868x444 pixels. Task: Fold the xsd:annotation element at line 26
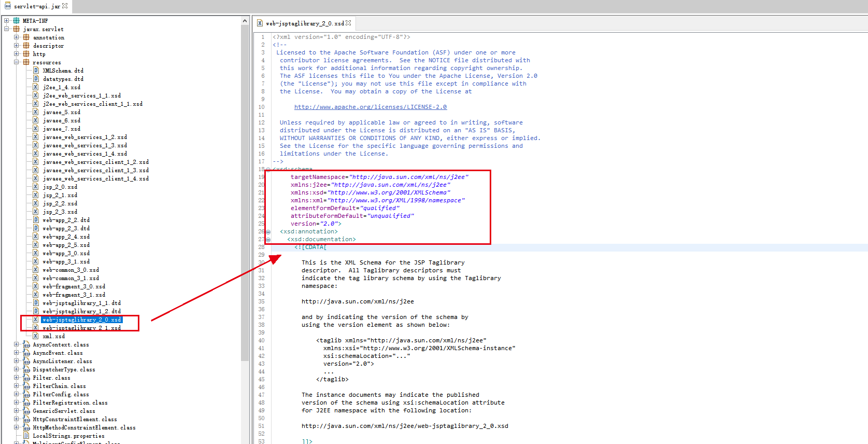click(x=268, y=232)
